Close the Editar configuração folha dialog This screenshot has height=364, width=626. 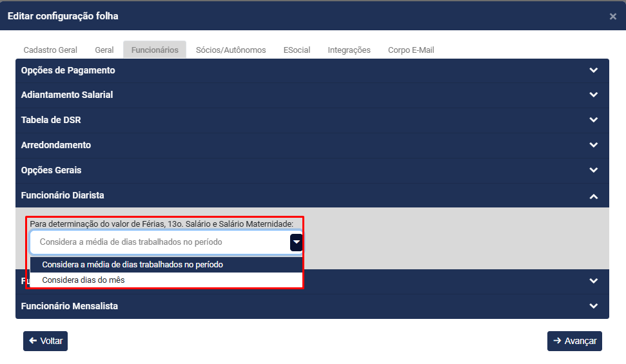[613, 16]
